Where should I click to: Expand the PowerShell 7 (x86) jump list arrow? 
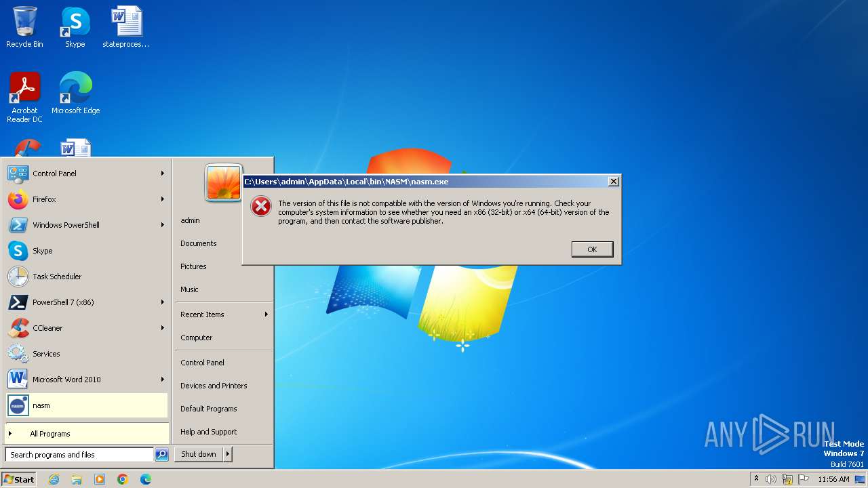click(163, 302)
